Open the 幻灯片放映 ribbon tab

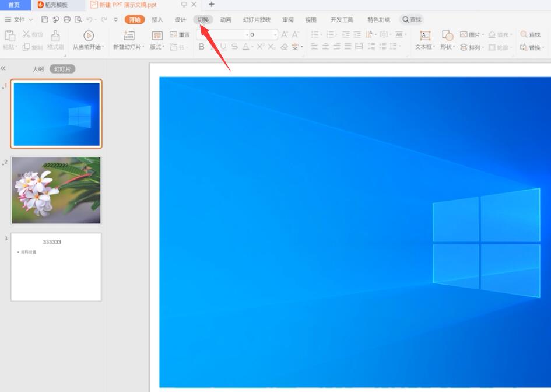click(x=257, y=20)
